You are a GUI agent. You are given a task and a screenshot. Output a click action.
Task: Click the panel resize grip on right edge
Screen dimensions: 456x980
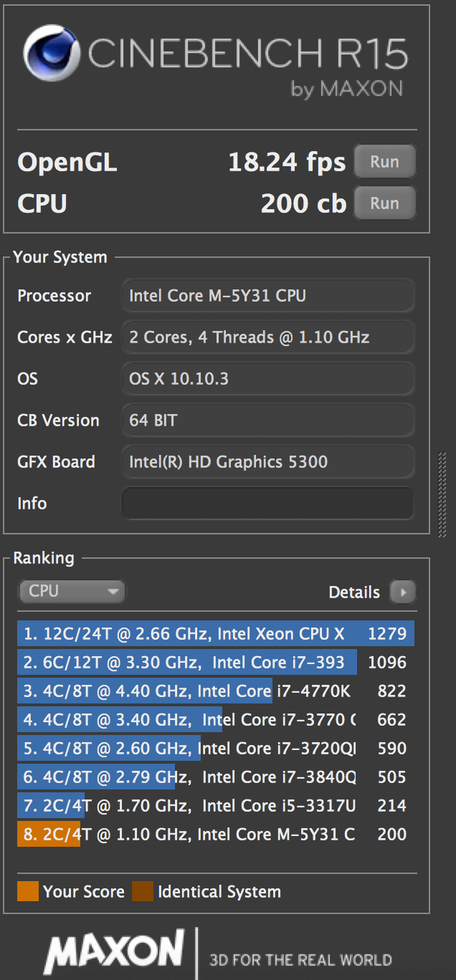(442, 494)
